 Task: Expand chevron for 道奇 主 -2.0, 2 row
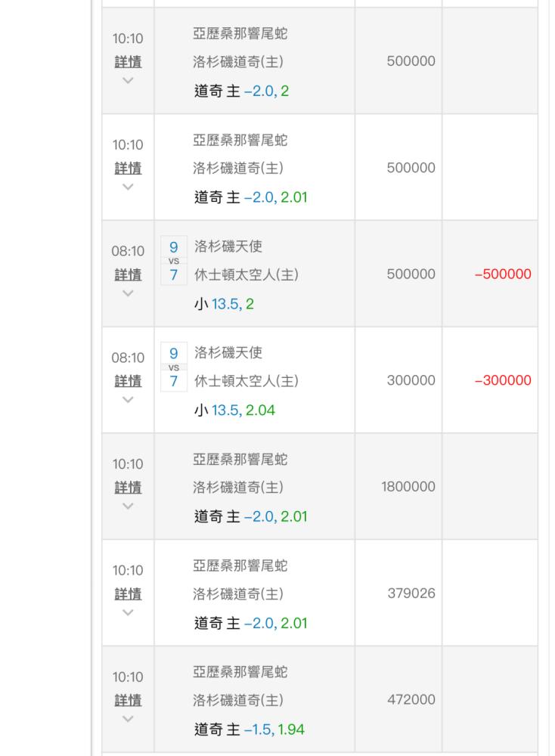pyautogui.click(x=128, y=80)
